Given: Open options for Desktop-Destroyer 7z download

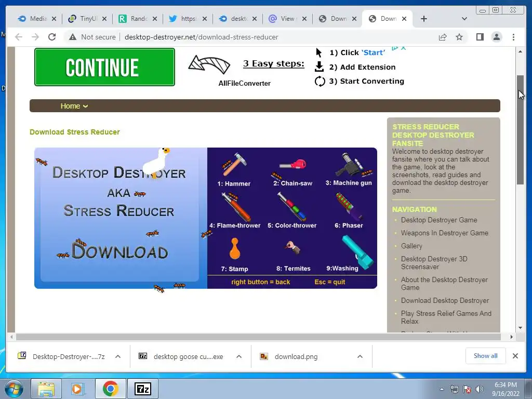Looking at the screenshot, I should [118, 356].
